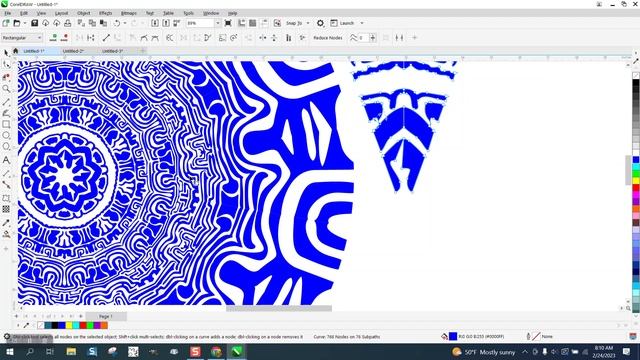
Task: Open the Layout menu
Action: click(61, 13)
